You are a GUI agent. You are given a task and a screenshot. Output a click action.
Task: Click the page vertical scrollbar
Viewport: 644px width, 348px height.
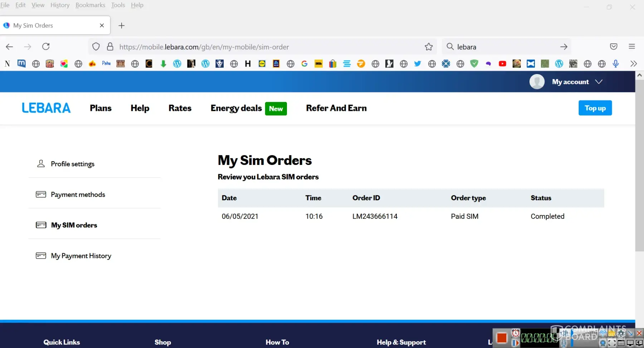(639, 165)
